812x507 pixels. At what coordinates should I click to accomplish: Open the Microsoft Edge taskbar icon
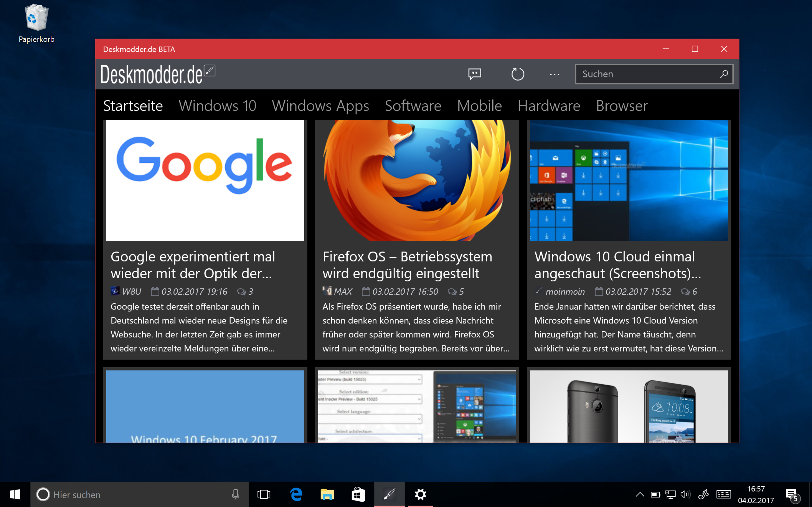pyautogui.click(x=296, y=494)
